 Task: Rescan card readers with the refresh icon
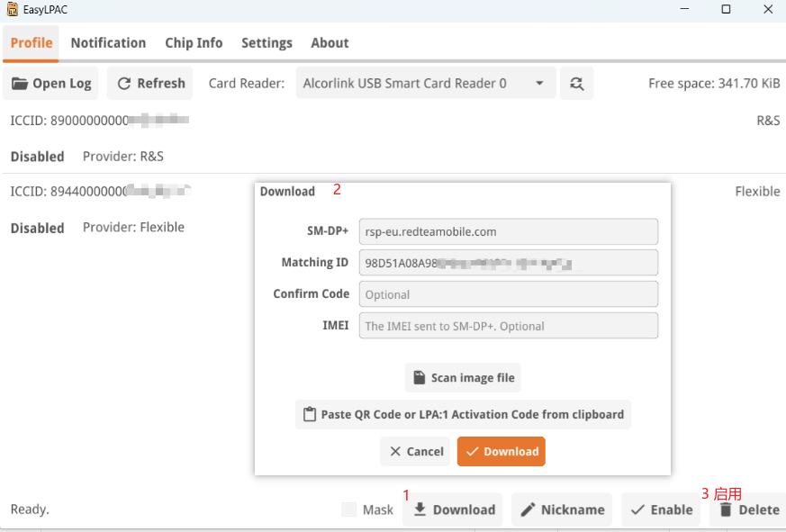pyautogui.click(x=576, y=84)
